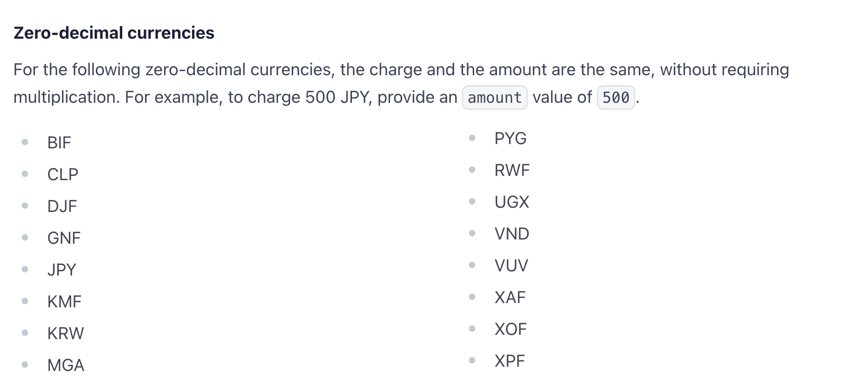Click the XOF list entry
Viewport: 868px width, 390px height.
click(x=510, y=329)
